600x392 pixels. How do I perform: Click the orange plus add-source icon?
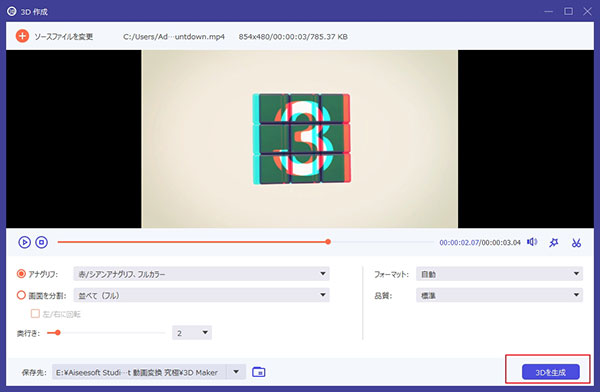point(22,36)
